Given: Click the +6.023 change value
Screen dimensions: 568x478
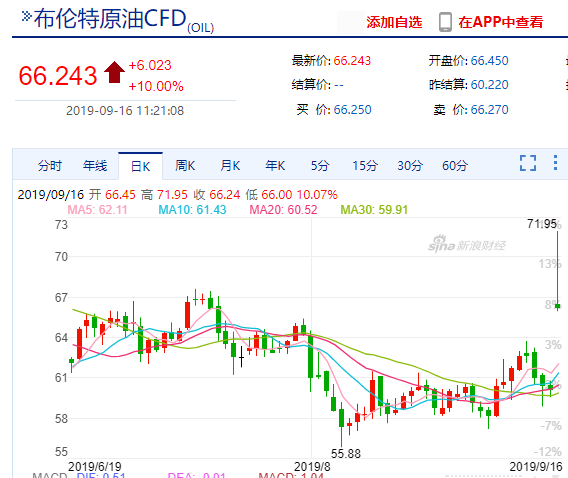Looking at the screenshot, I should (150, 66).
